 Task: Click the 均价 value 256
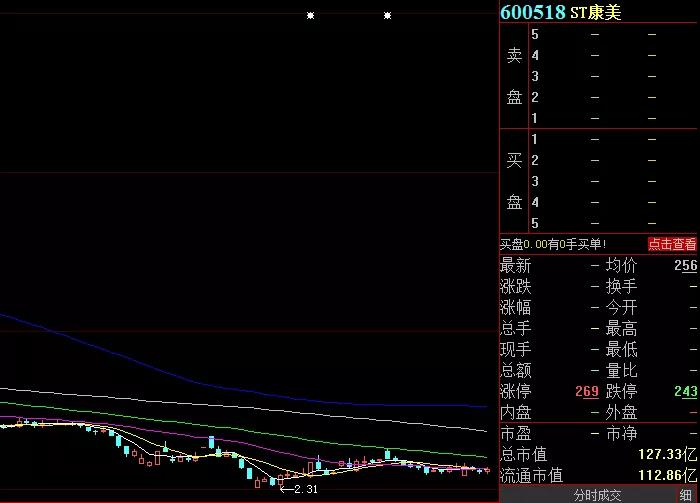pos(685,266)
